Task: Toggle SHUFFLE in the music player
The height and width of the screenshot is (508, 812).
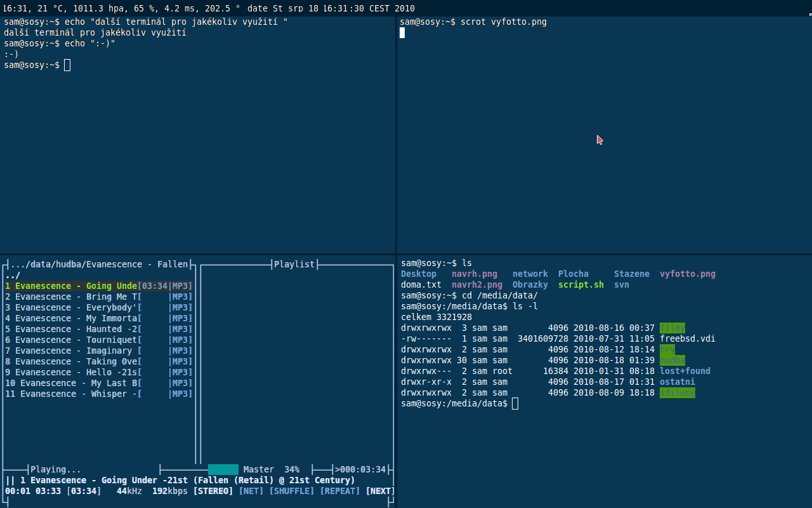Action: coord(292,491)
